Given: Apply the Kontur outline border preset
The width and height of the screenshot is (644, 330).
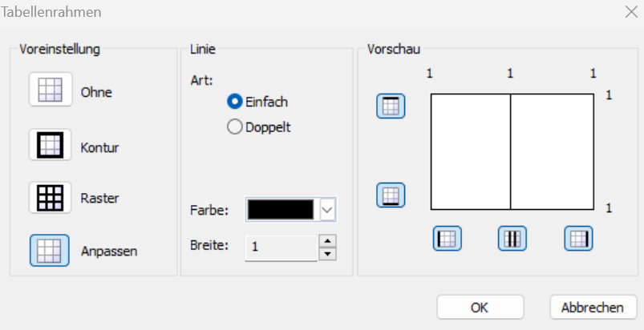Looking at the screenshot, I should click(x=51, y=145).
